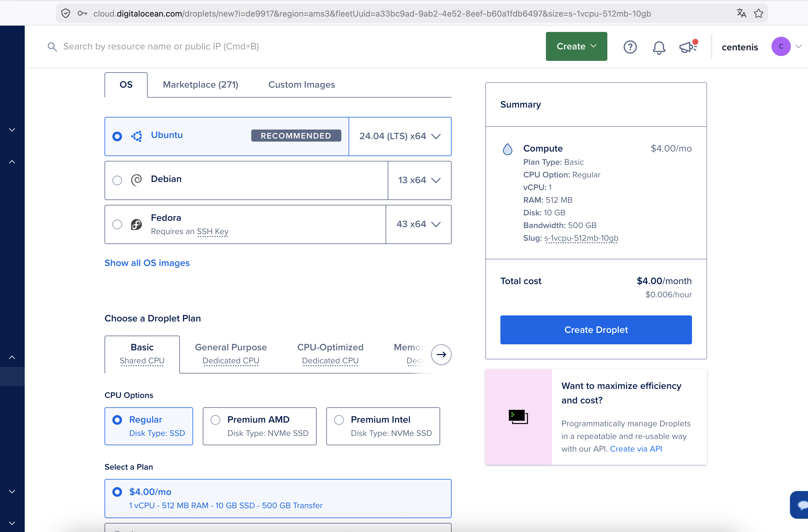Select the Basic Shared CPU plan tab
Viewport: 808px width, 532px height.
142,354
